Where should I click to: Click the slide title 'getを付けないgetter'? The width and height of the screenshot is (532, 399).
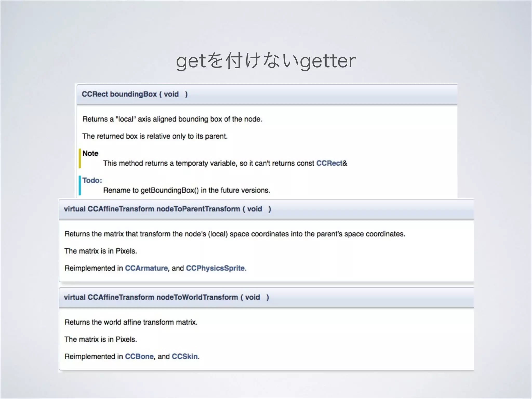[x=265, y=61]
